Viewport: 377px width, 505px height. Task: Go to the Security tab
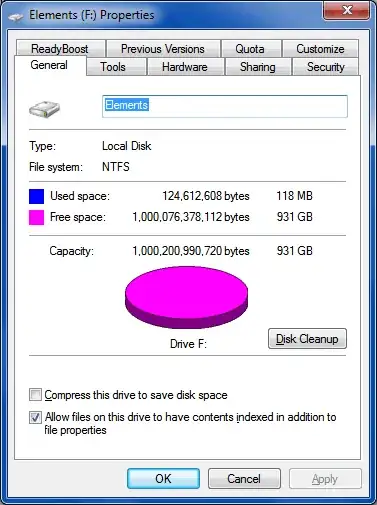(325, 67)
